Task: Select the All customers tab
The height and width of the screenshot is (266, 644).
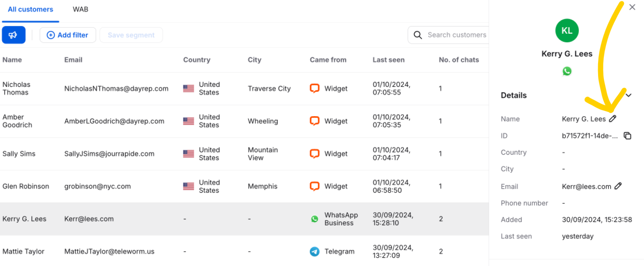Action: (x=31, y=9)
